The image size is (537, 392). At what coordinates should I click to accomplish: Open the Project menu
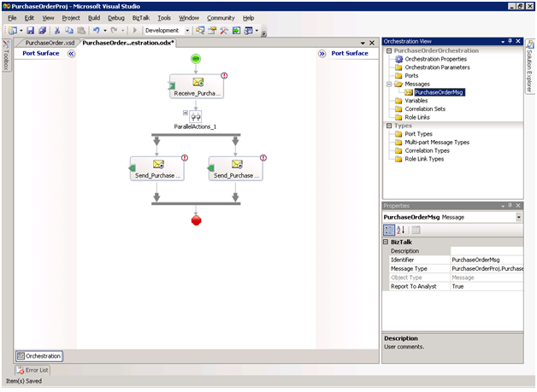71,18
